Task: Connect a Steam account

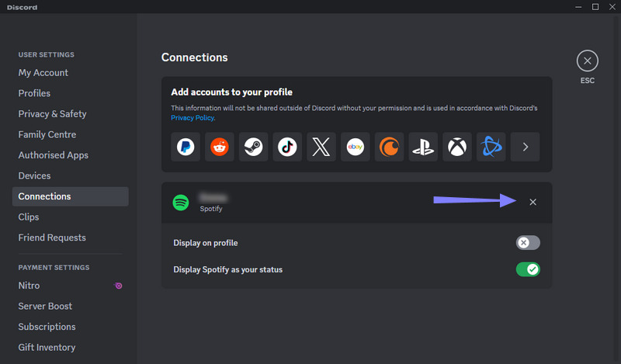Action: coord(254,147)
